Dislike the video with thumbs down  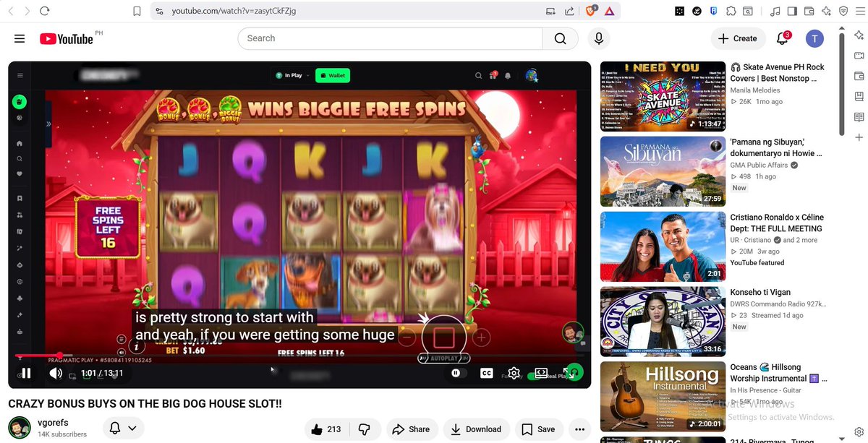click(x=364, y=429)
